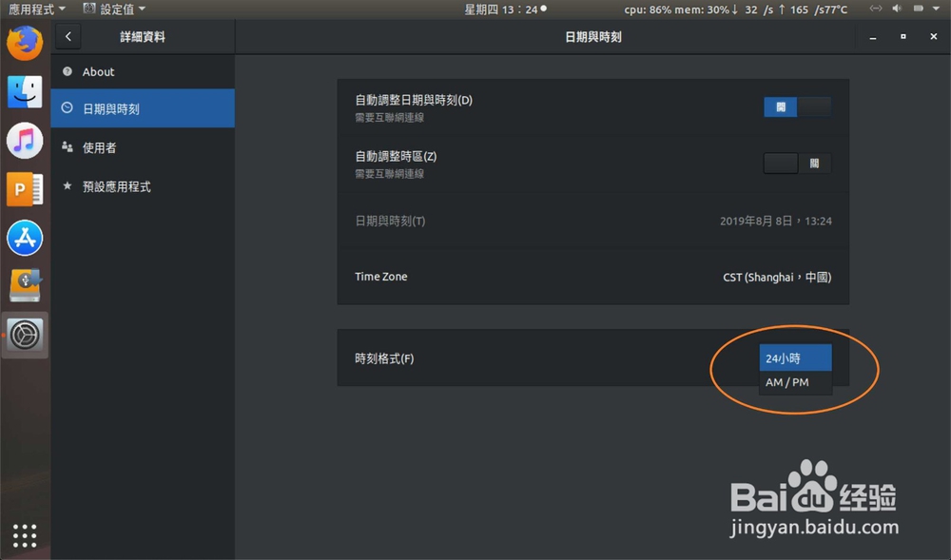Click the USB disk installer dock icon

(25, 285)
